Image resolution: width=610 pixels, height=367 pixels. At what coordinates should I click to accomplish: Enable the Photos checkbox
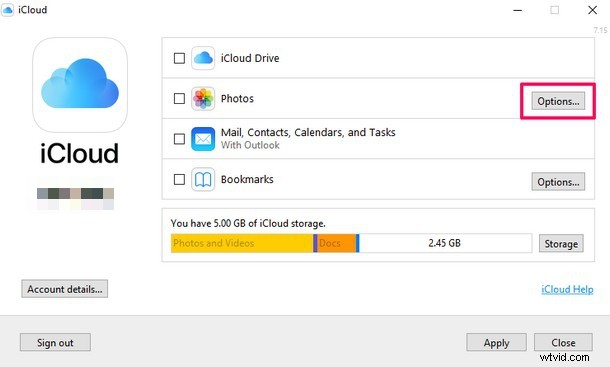click(x=179, y=98)
